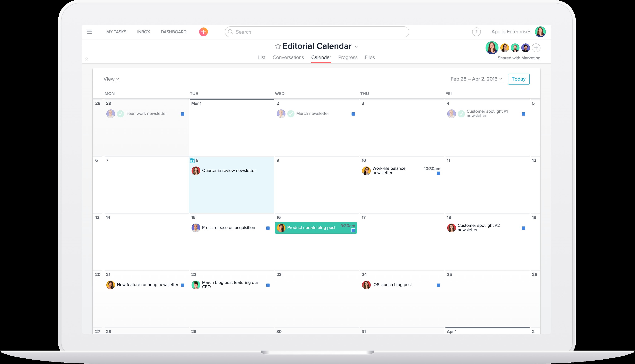
Task: Open the View options dropdown
Action: [x=111, y=79]
